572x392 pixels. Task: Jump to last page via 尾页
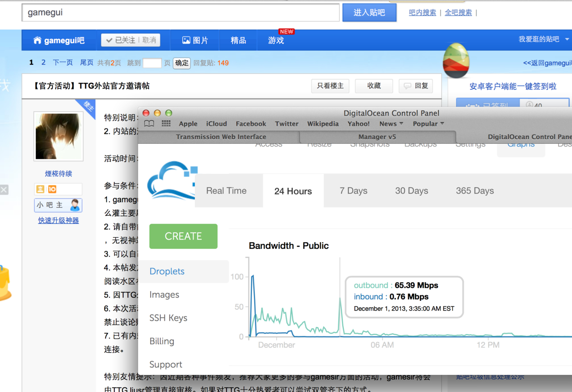pos(87,63)
